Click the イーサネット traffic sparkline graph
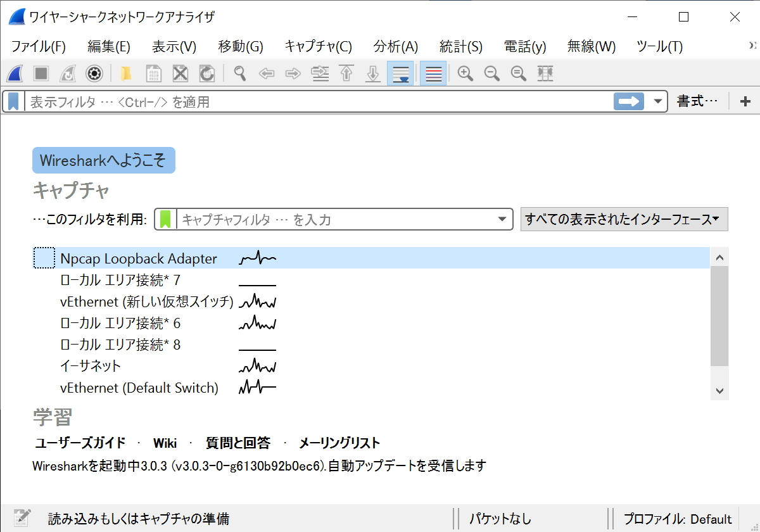The height and width of the screenshot is (532, 760). pos(256,365)
